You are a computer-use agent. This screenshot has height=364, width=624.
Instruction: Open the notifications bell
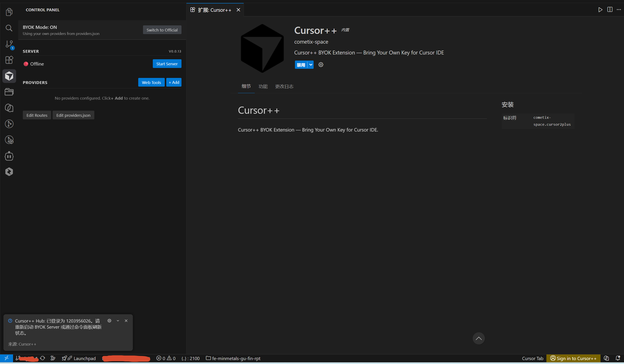pos(618,358)
